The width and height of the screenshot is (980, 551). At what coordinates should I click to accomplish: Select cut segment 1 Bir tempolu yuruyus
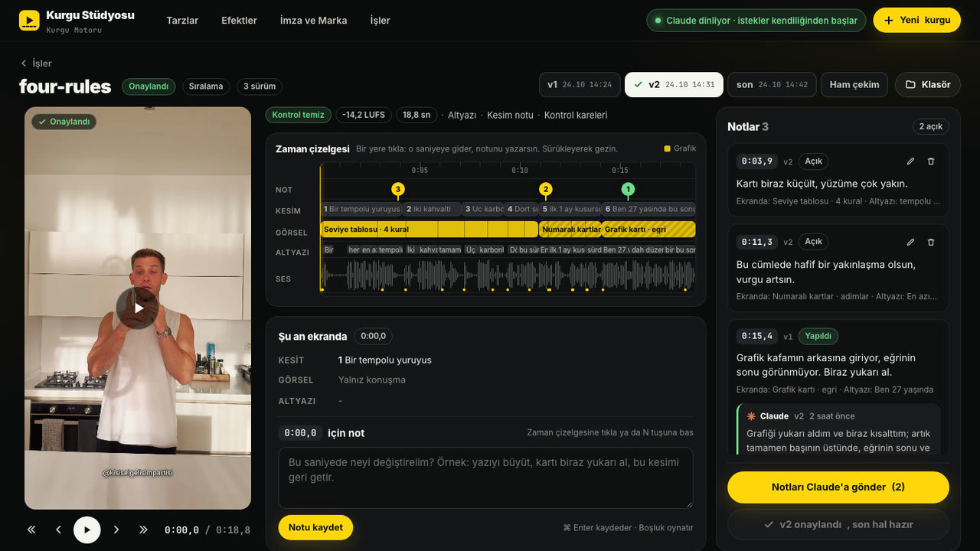(x=361, y=209)
